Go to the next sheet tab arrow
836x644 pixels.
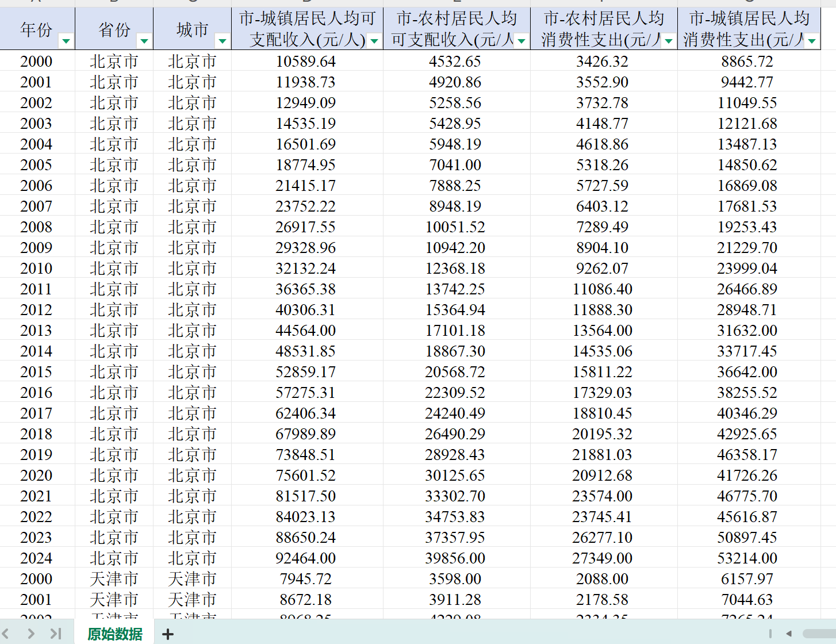(31, 634)
